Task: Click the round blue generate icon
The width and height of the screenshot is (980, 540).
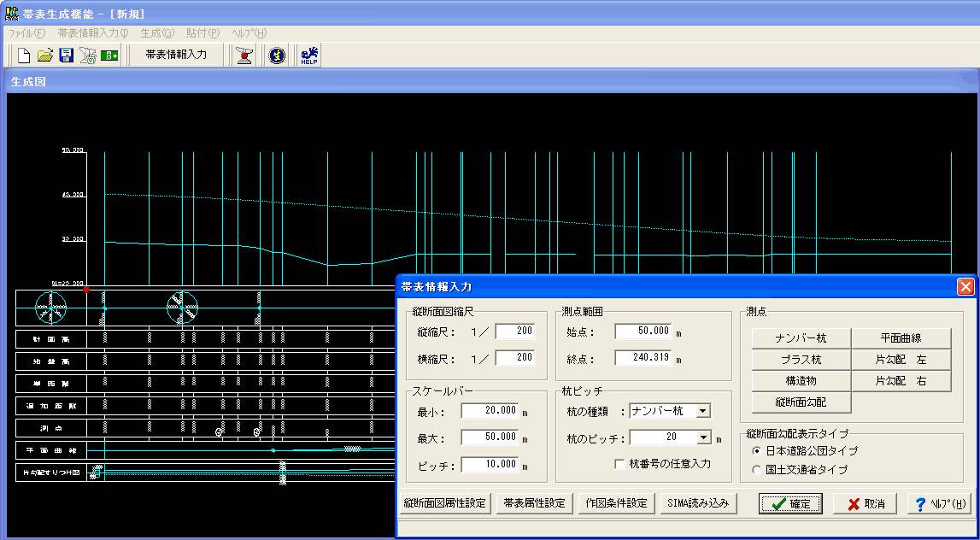Action: [276, 56]
